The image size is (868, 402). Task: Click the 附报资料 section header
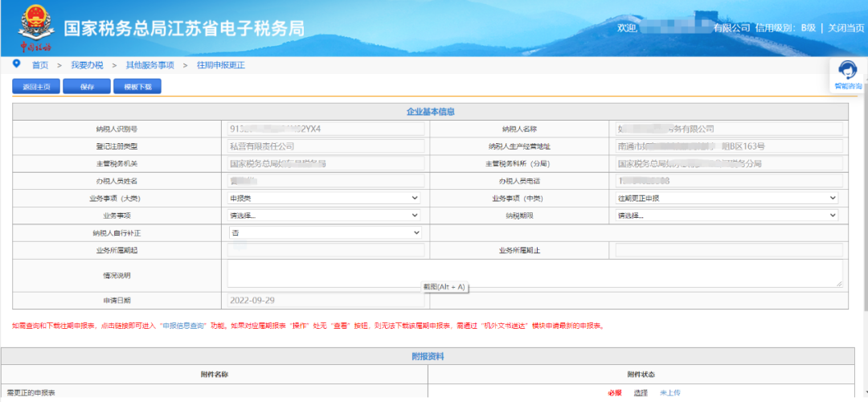point(428,357)
